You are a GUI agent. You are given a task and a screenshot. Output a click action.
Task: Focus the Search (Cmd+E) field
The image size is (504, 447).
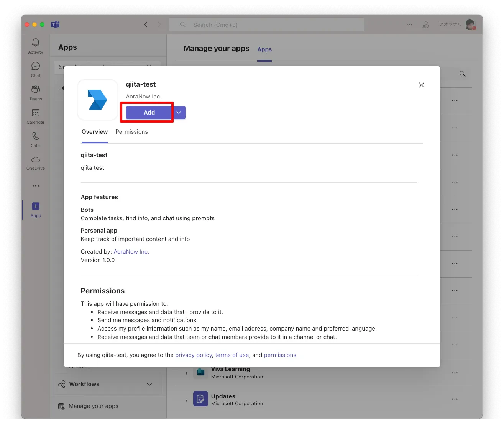[x=266, y=25]
